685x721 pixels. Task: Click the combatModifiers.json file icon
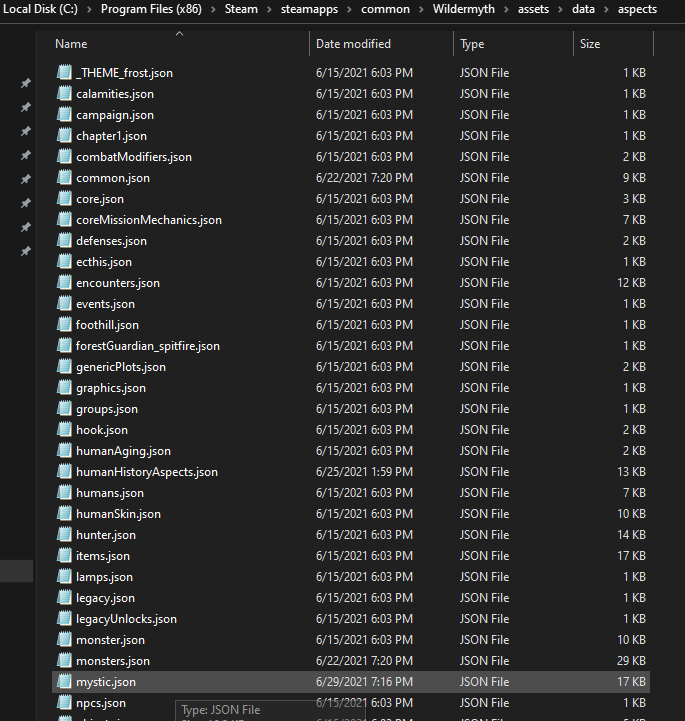coord(64,157)
